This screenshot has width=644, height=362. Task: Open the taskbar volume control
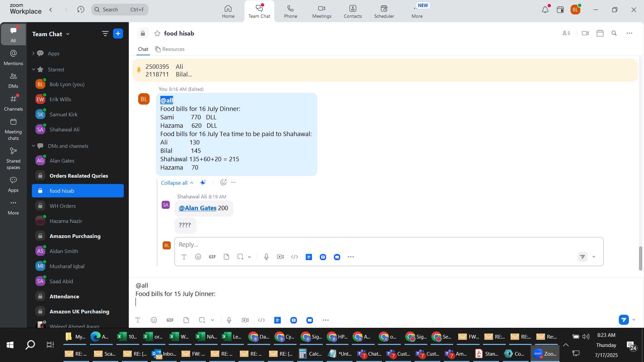tap(586, 337)
